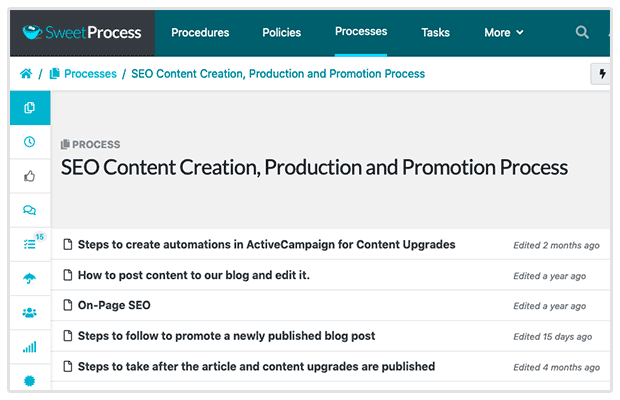
Task: Click the PROCESS label above the title
Action: click(91, 145)
